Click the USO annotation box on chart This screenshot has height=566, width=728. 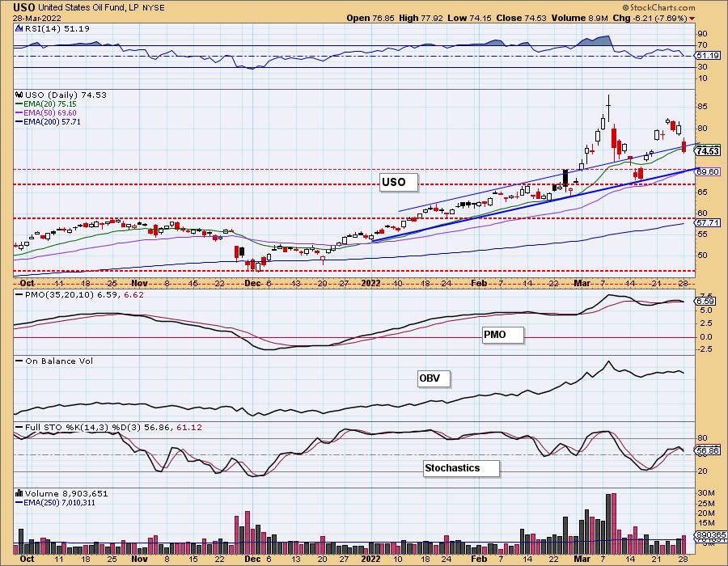click(x=399, y=182)
